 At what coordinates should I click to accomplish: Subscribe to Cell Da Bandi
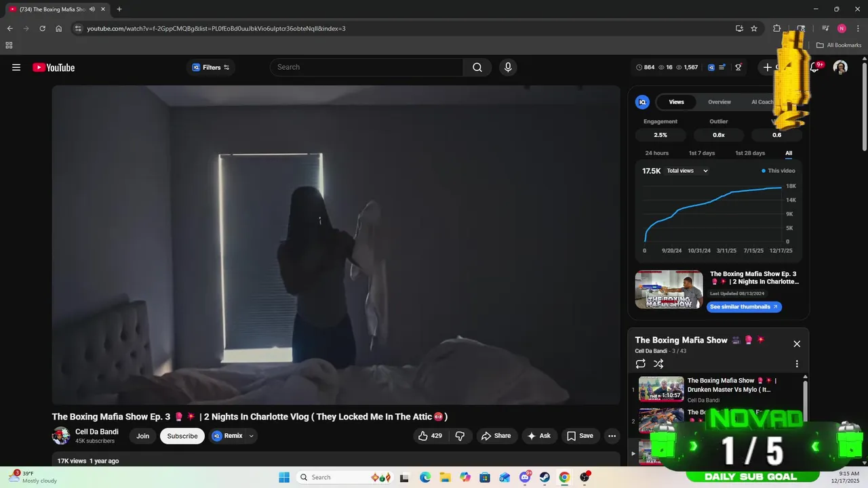pos(182,436)
